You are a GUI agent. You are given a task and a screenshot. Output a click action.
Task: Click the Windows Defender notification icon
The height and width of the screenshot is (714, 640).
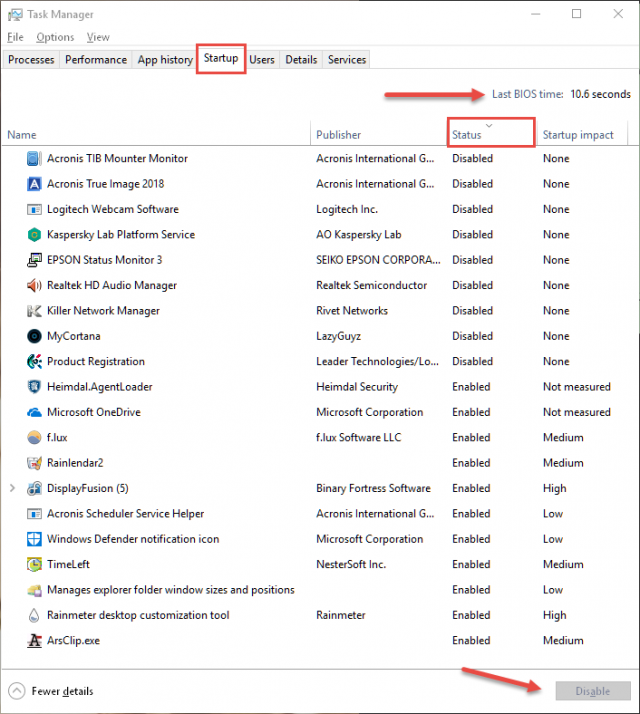coord(34,539)
